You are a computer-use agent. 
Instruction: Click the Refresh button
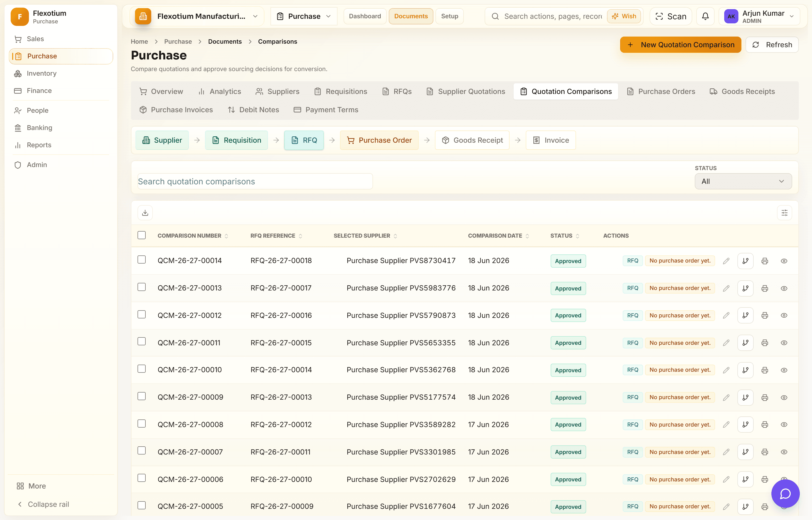[x=772, y=45]
